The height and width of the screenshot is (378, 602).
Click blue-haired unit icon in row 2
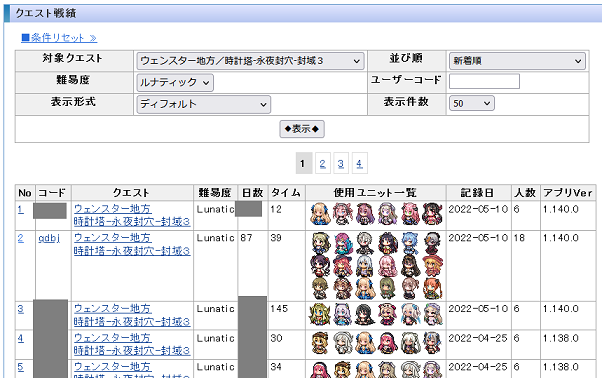click(410, 244)
